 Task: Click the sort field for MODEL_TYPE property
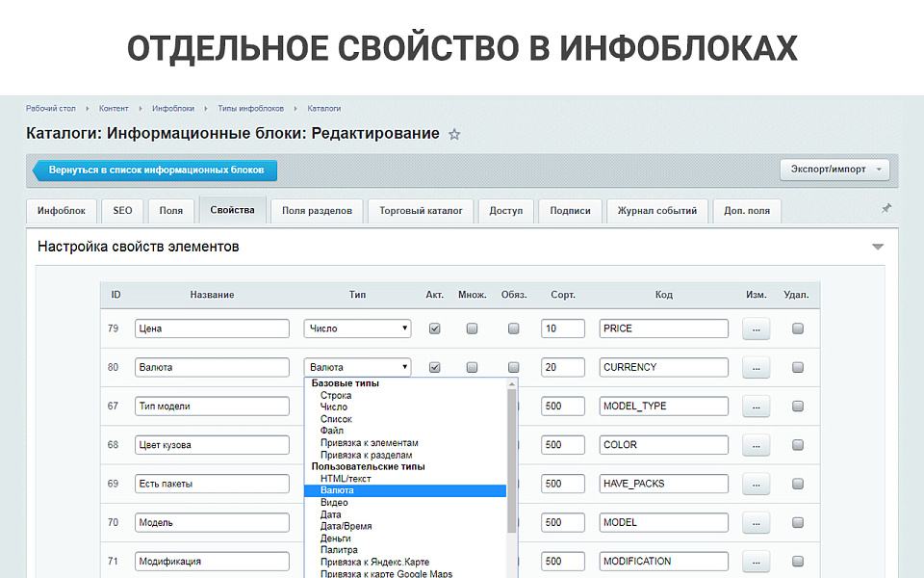(x=562, y=406)
